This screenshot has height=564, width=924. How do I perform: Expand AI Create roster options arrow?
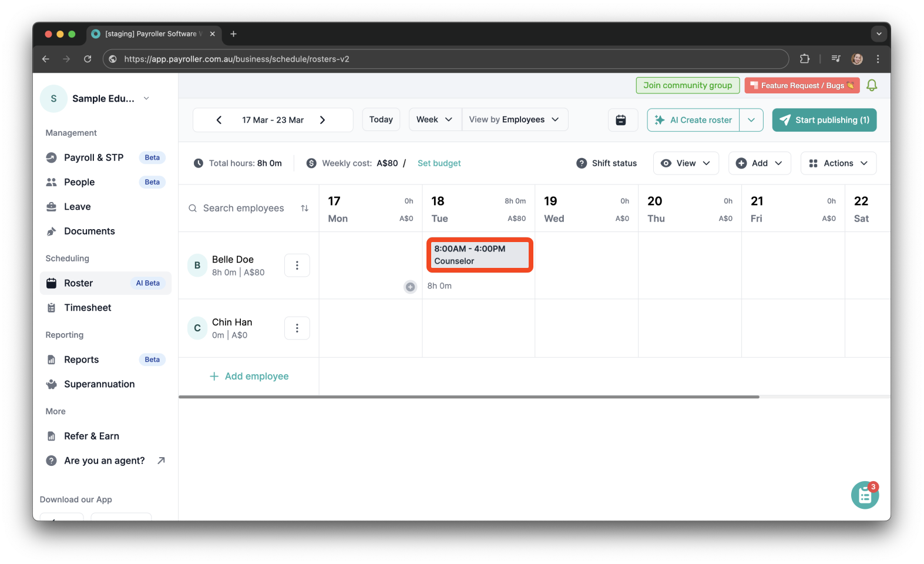point(751,120)
